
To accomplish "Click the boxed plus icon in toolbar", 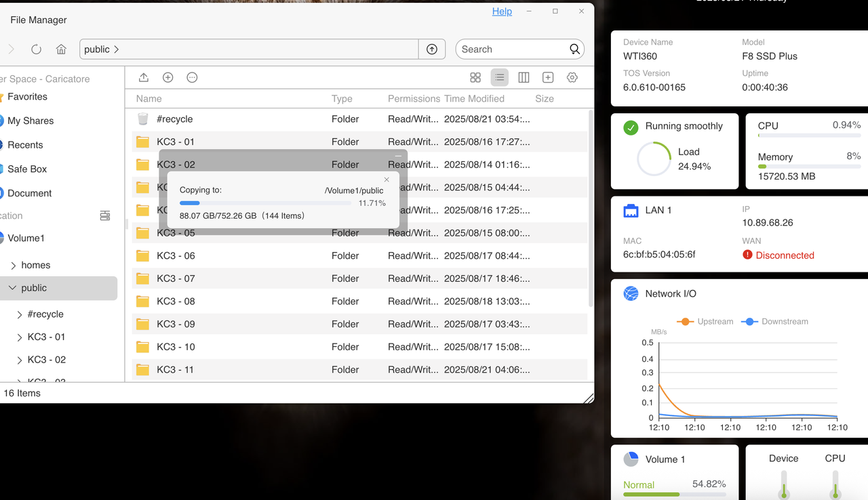I will pos(548,77).
